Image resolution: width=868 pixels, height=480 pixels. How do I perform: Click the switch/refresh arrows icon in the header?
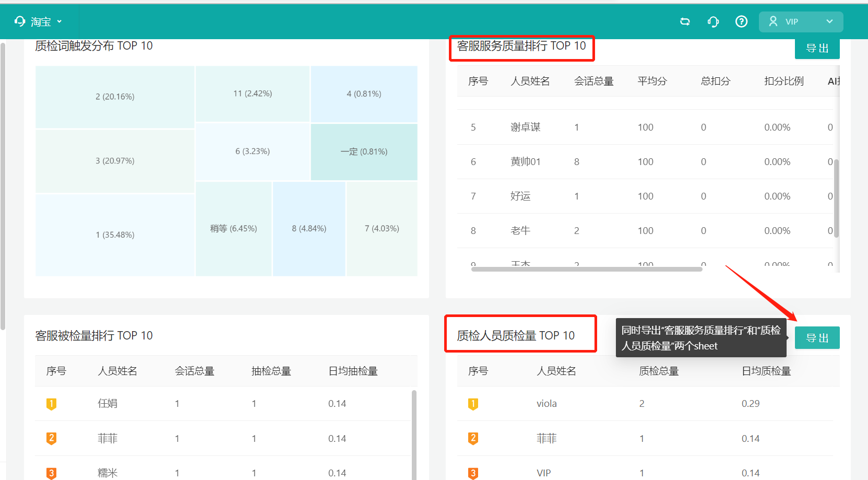685,21
